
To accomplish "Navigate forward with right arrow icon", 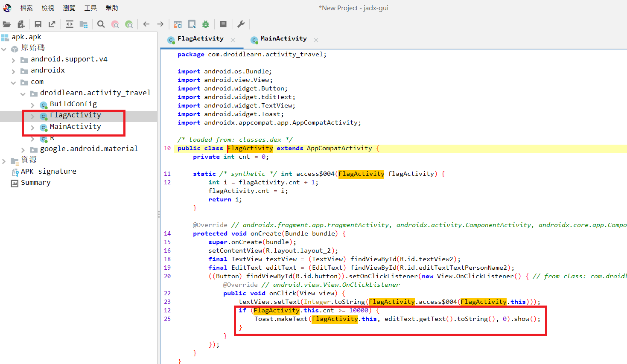I will point(160,24).
